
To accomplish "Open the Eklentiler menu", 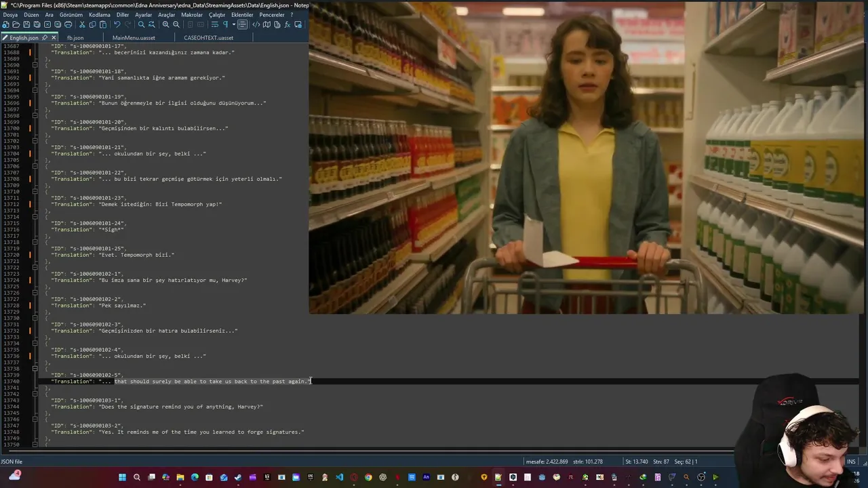I will (x=243, y=15).
